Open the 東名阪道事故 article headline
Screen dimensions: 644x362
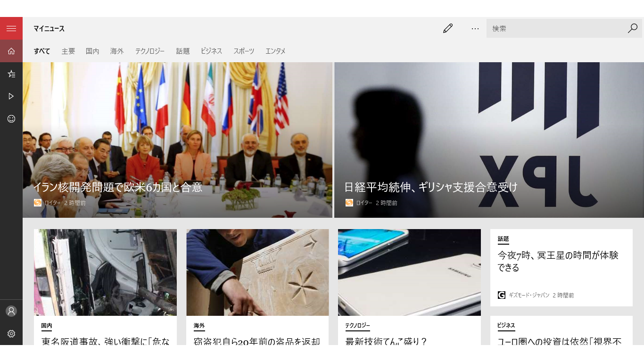point(106,340)
